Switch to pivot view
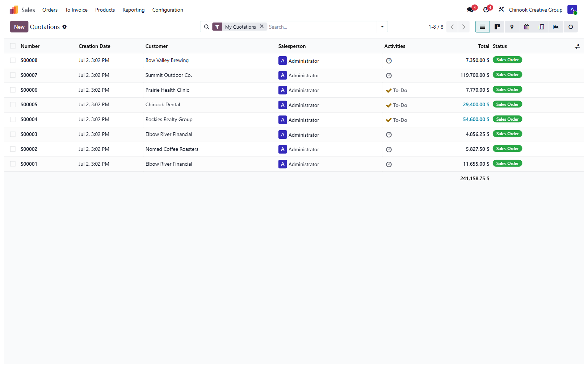Screen dimensions: 588x368 [x=541, y=27]
